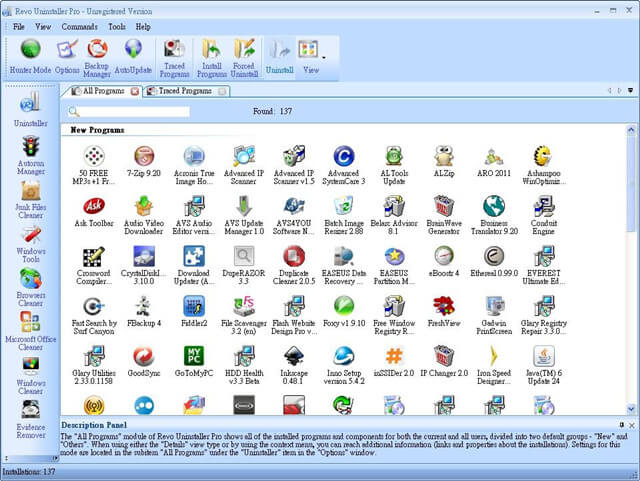Open Browsers Cleaner sidebar tool
Screen dimensions: 640x481
(31, 287)
